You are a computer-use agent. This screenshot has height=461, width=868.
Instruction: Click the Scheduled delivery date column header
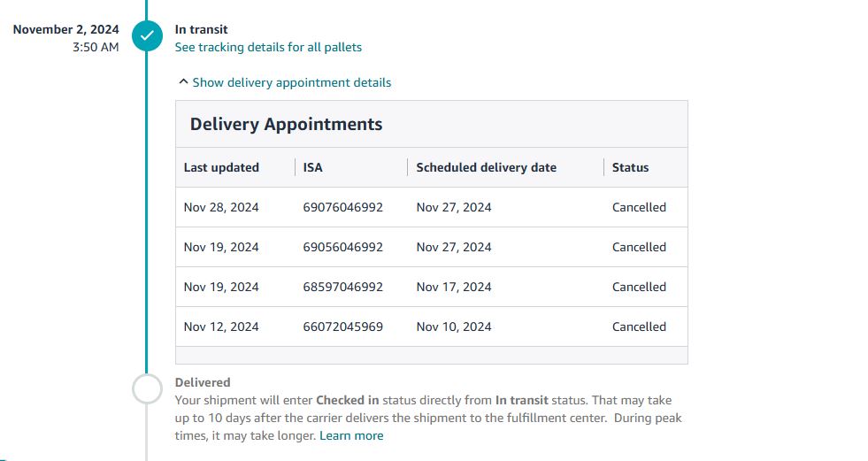(487, 167)
